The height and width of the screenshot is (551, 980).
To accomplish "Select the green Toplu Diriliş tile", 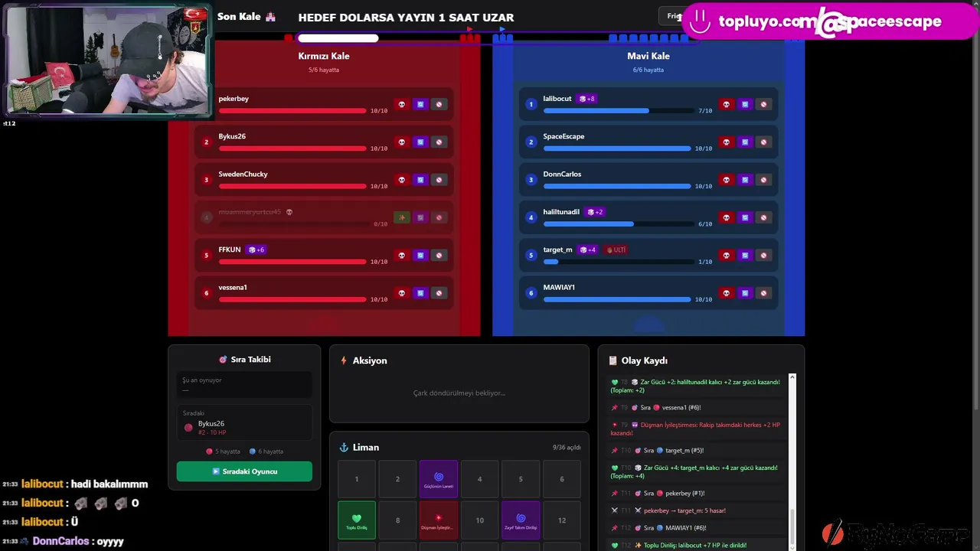I will pyautogui.click(x=356, y=520).
